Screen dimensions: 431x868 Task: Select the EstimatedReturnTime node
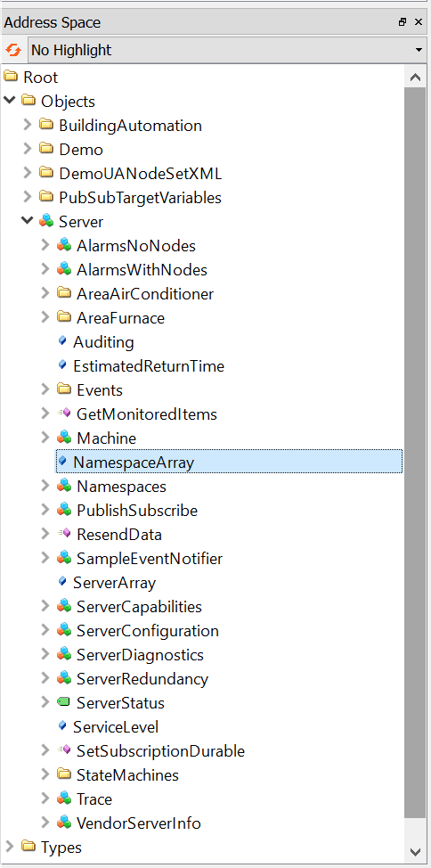[x=149, y=366]
